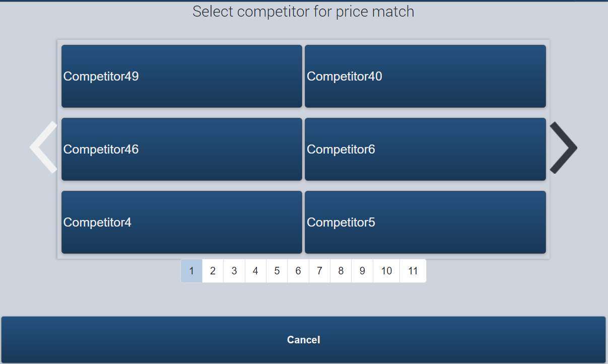Screen dimensions: 608x364
Task: Go to last page 11
Action: [x=413, y=271]
